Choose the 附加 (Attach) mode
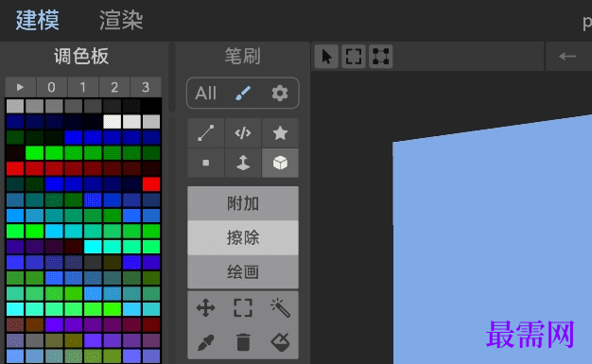This screenshot has height=364, width=592. click(x=243, y=203)
